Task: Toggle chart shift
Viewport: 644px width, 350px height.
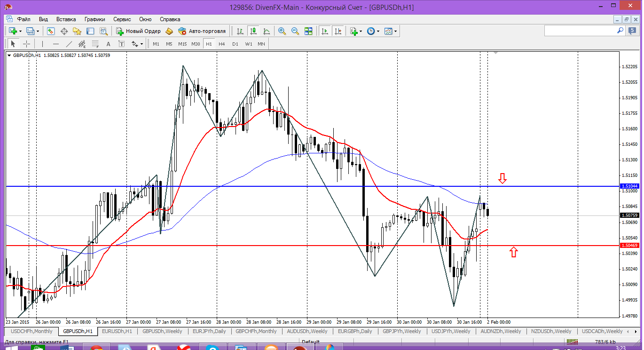Action: click(338, 31)
